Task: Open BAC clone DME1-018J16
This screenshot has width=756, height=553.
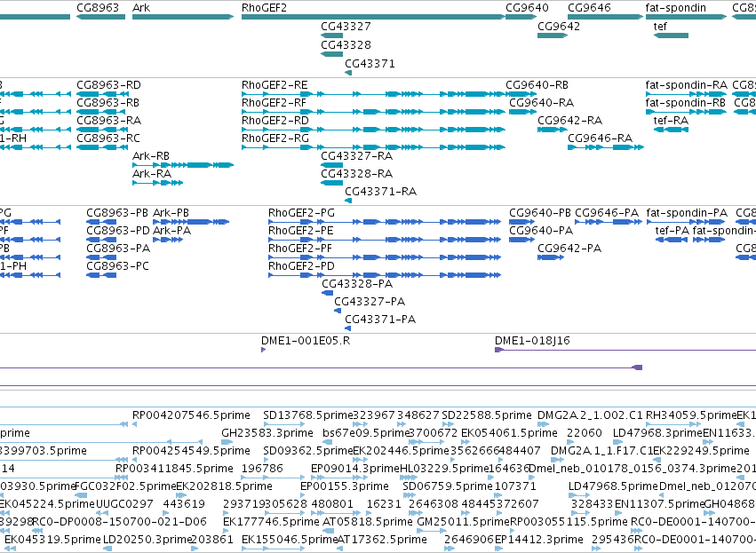Action: click(532, 341)
